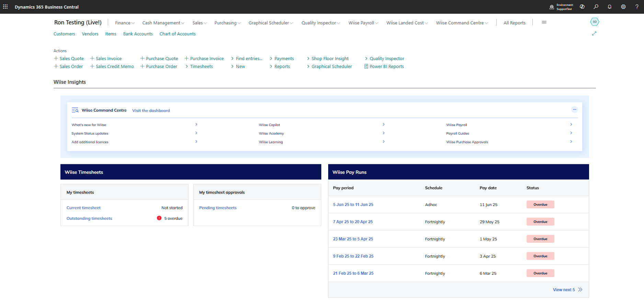The height and width of the screenshot is (306, 644).
Task: Open the app launcher waffle icon
Action: click(5, 7)
